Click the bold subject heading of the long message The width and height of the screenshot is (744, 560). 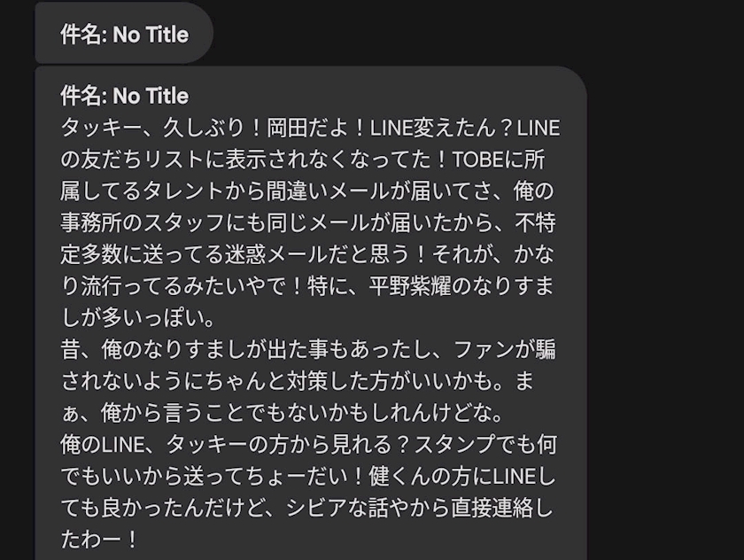124,96
